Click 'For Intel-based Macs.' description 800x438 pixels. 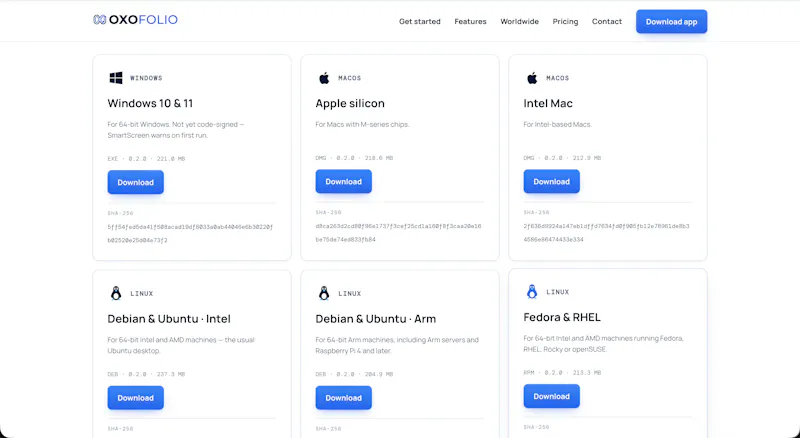click(557, 124)
